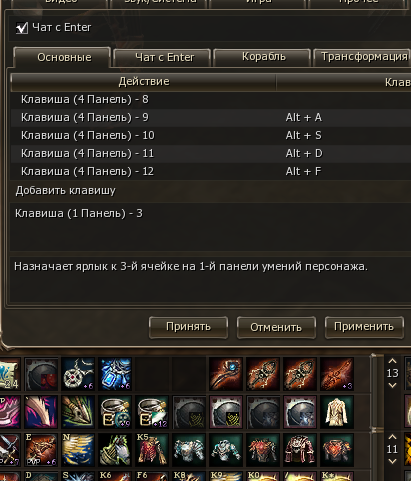
Task: Decrease hotbar page number 13 with down arrow
Action: click(392, 385)
